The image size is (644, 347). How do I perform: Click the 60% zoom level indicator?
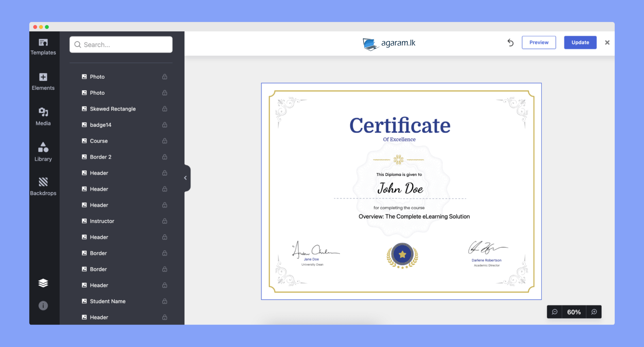point(574,312)
